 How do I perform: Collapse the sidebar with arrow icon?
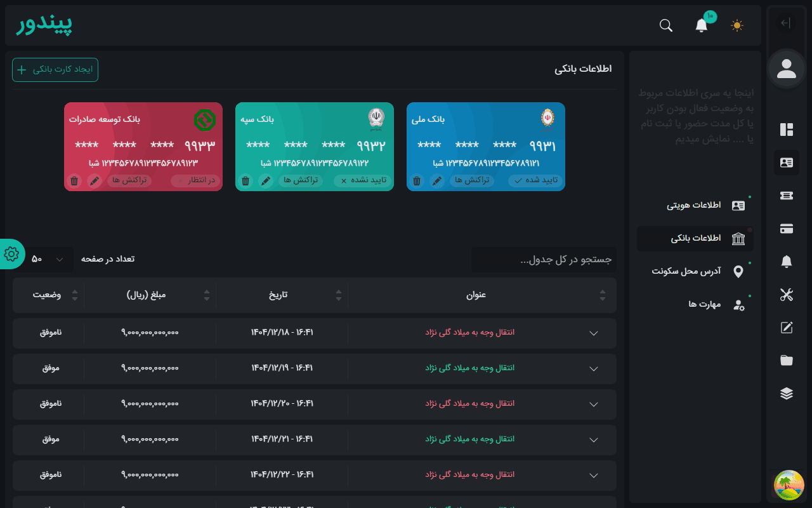tap(786, 23)
